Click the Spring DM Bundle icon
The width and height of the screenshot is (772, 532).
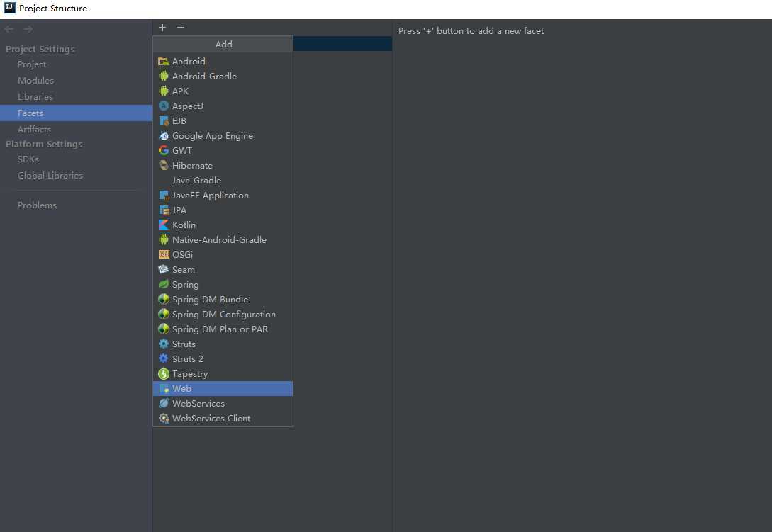pyautogui.click(x=164, y=299)
